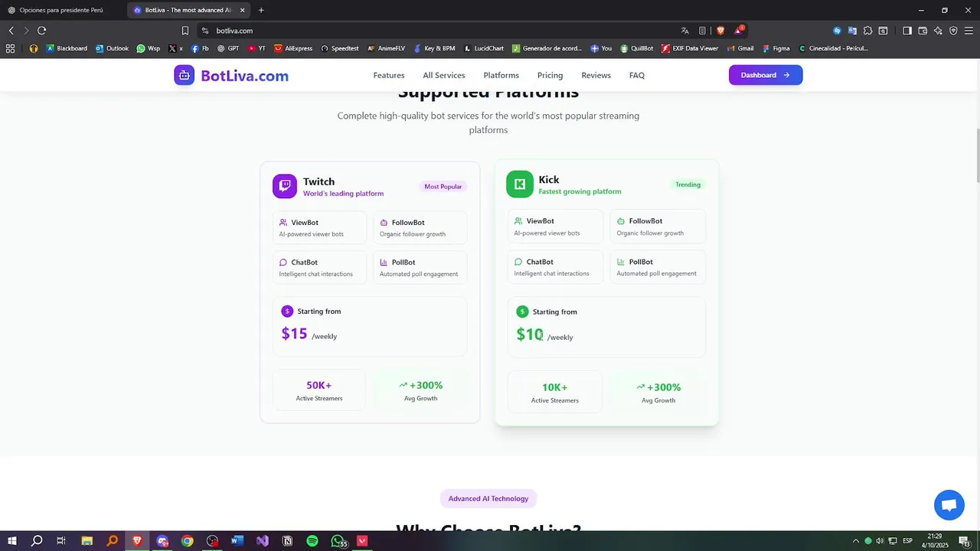The image size is (980, 551).
Task: Open Spotify from the taskbar
Action: (x=312, y=541)
